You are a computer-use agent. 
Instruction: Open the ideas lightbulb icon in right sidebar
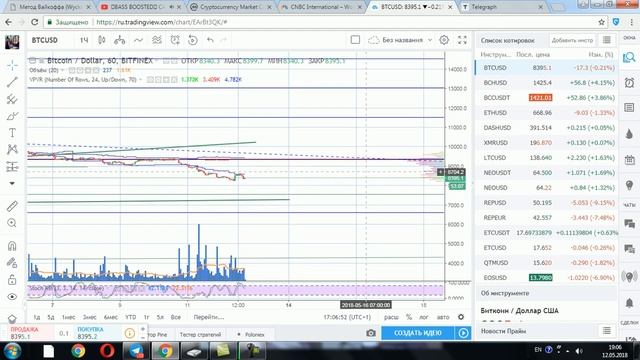[629, 185]
